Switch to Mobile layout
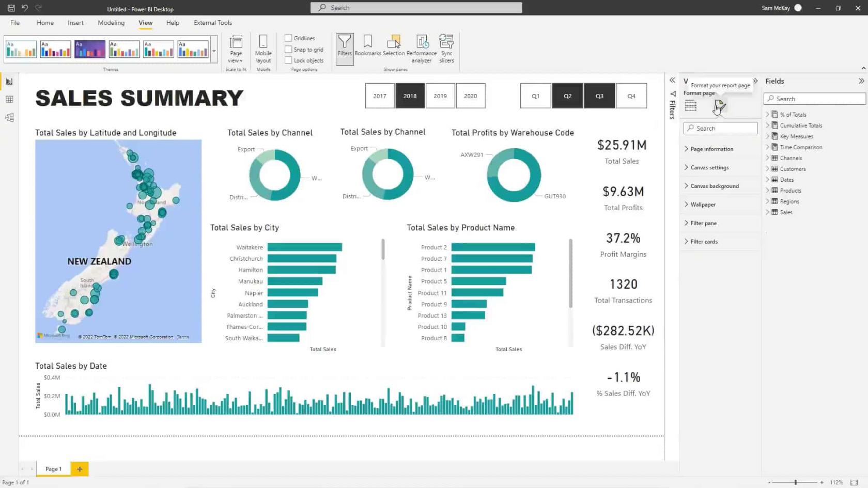The height and width of the screenshot is (488, 868). [x=263, y=49]
